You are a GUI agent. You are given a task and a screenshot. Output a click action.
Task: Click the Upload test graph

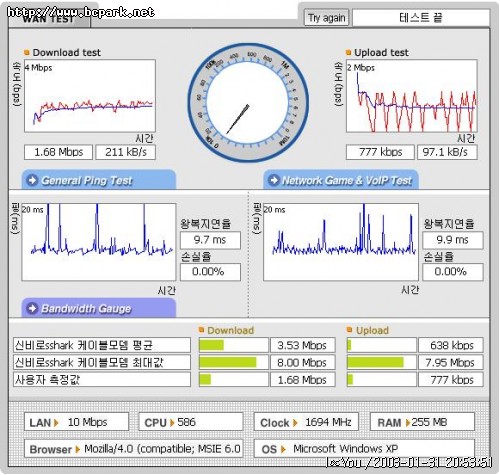tap(412, 96)
